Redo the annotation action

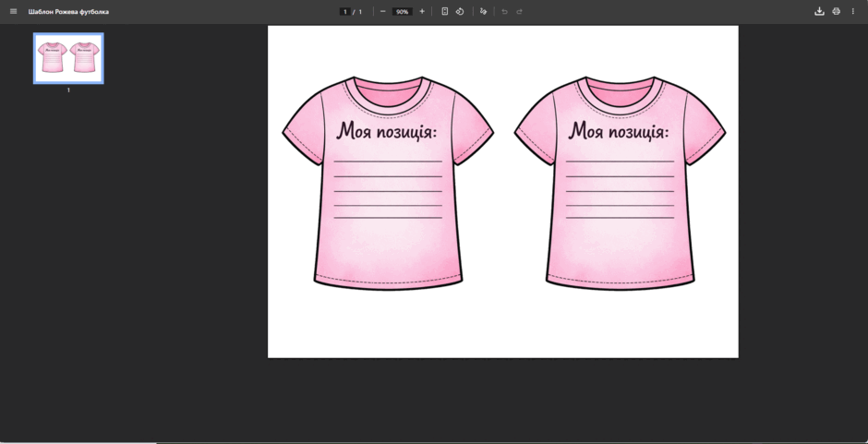pos(519,12)
